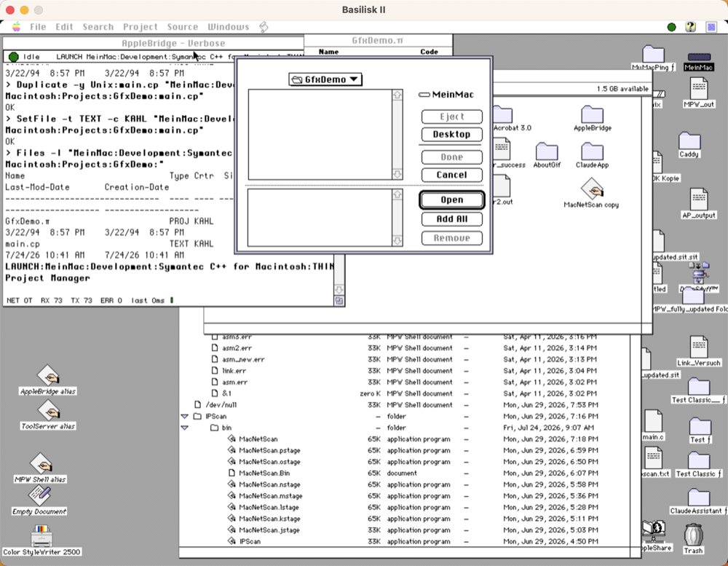Viewport: 728px width, 566px height.
Task: Select the link.err file name
Action: (x=234, y=371)
